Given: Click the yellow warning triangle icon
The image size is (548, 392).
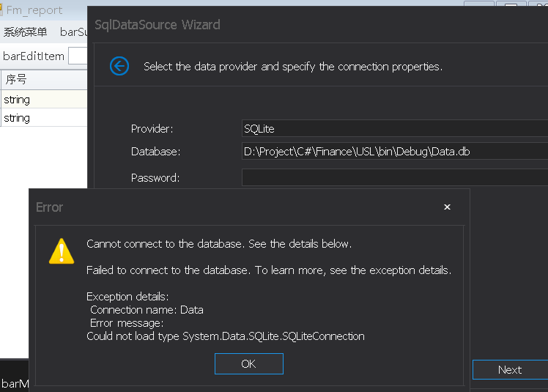Looking at the screenshot, I should click(62, 251).
